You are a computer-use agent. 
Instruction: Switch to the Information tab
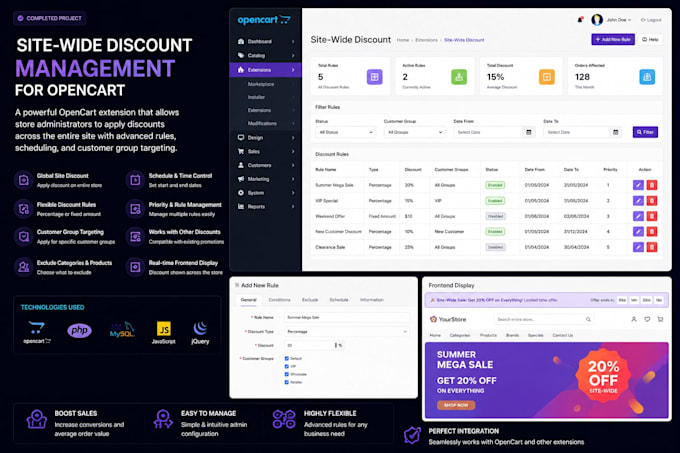click(x=372, y=300)
